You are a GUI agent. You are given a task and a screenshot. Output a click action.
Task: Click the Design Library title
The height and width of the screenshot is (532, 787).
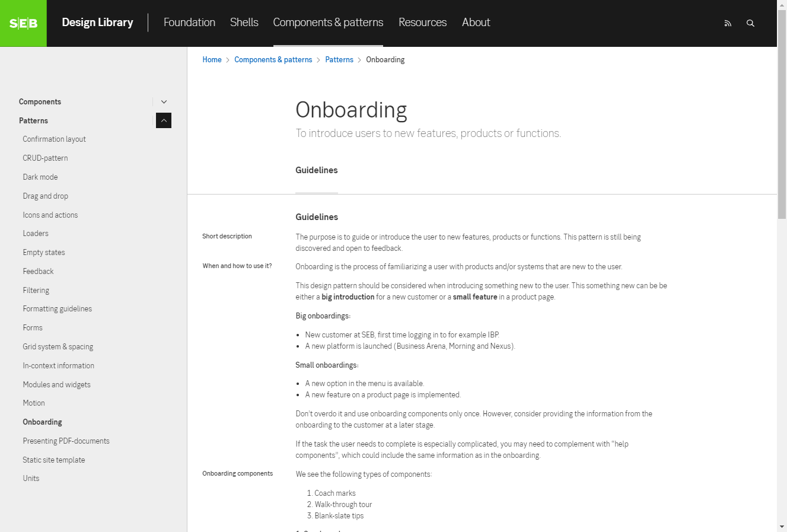(x=97, y=23)
